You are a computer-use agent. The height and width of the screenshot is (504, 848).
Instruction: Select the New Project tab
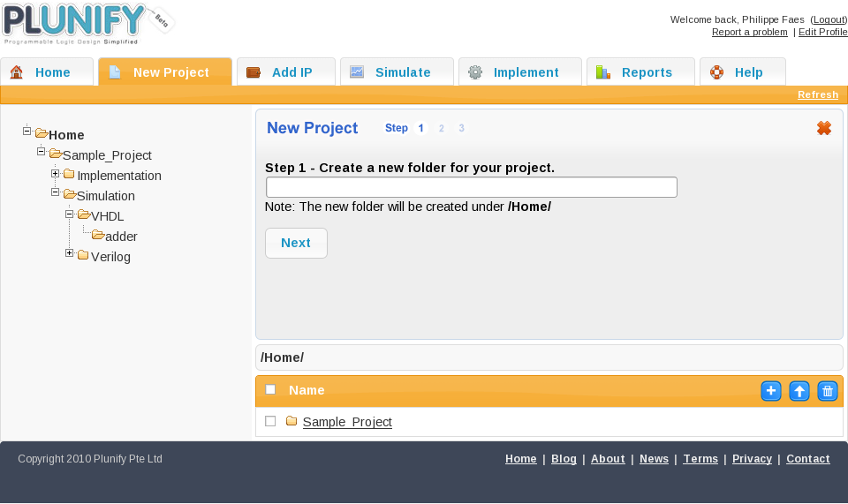coord(165,71)
